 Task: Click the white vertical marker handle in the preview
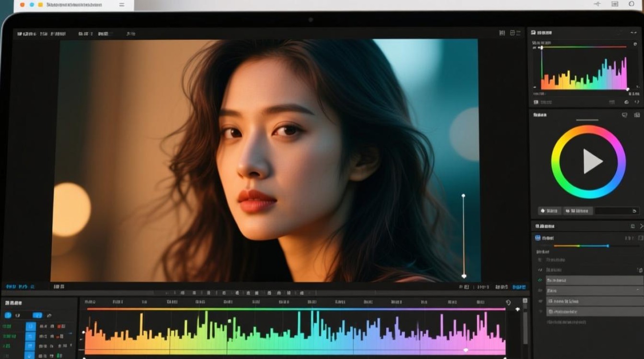463,276
